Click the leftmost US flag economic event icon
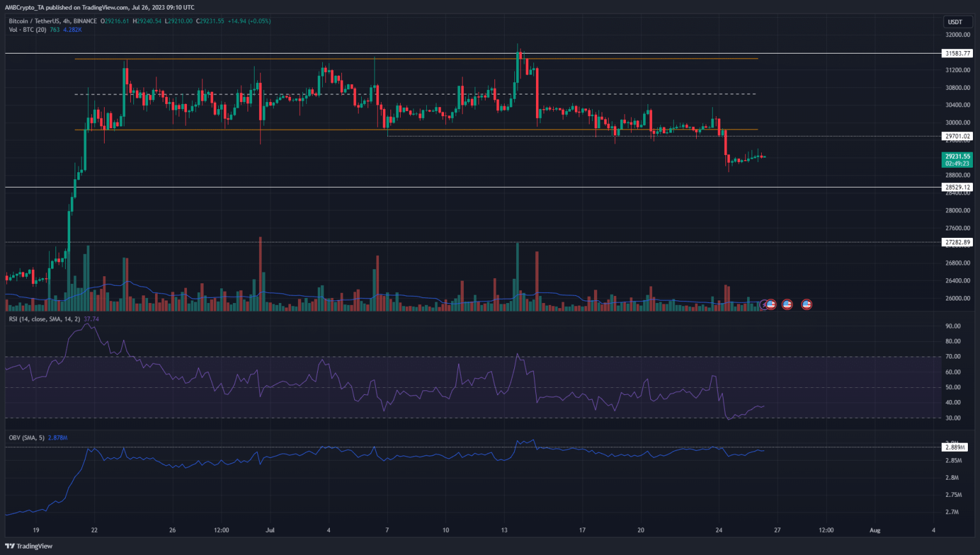 point(771,304)
